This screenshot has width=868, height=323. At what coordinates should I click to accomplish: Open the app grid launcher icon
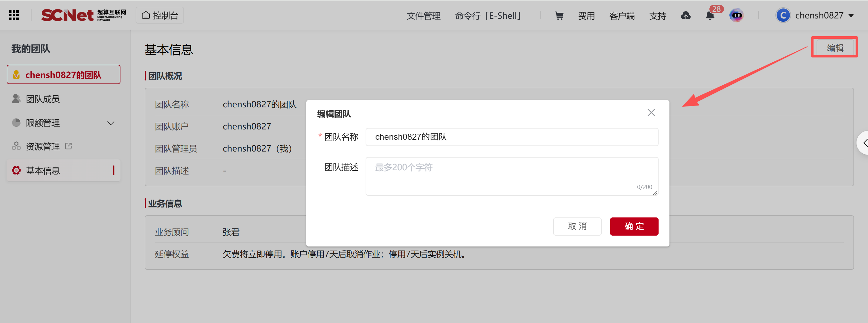[x=14, y=15]
